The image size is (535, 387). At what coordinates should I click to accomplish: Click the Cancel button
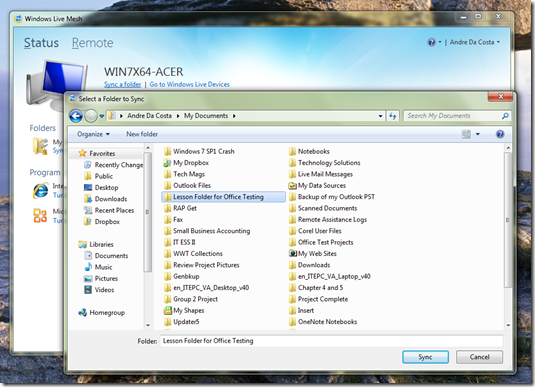[479, 357]
